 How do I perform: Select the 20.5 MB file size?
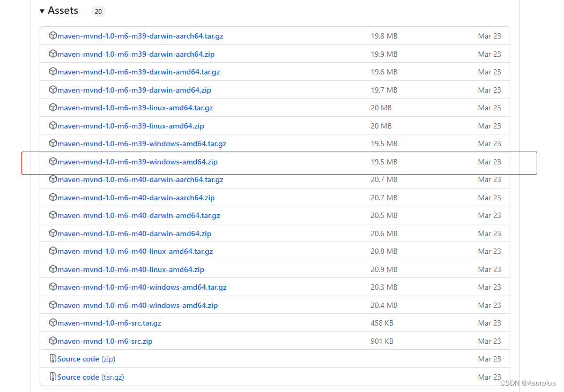(x=384, y=215)
